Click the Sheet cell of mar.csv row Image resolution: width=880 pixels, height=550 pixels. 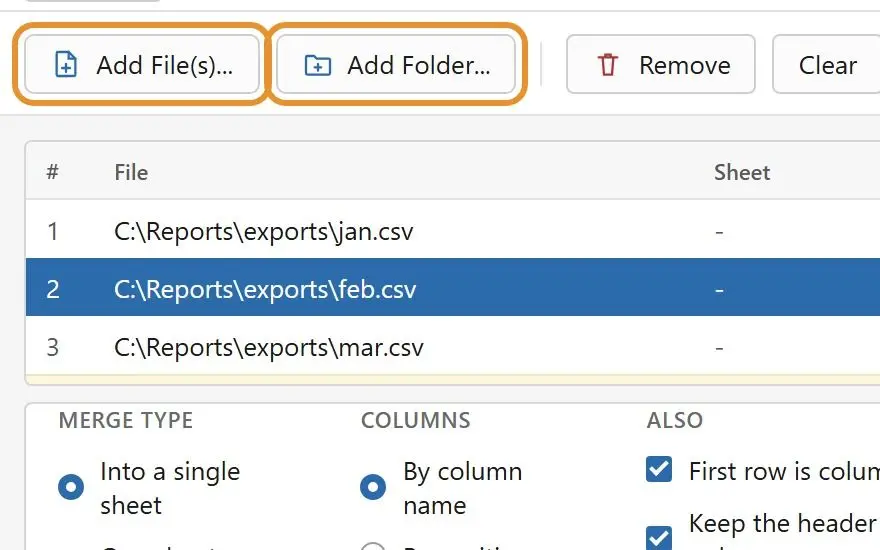click(x=719, y=348)
